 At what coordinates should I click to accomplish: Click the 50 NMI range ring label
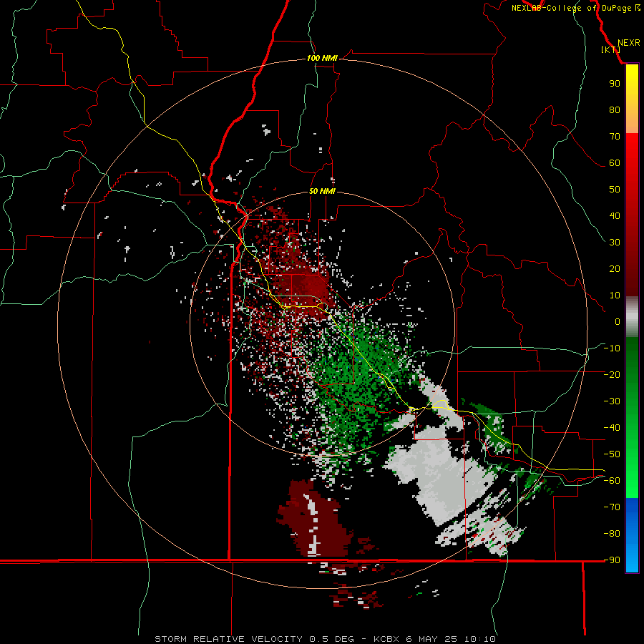tap(322, 191)
